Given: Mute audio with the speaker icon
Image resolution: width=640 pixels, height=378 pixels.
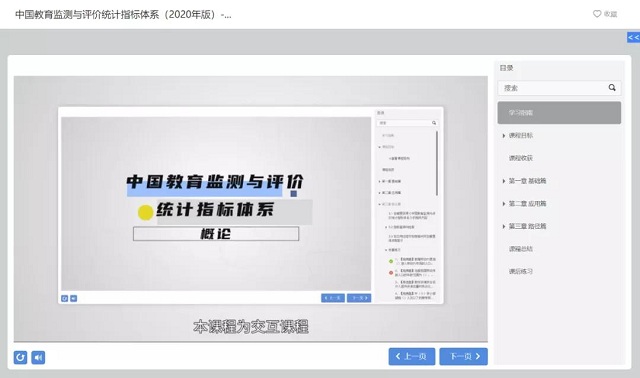Looking at the screenshot, I should click(x=38, y=358).
